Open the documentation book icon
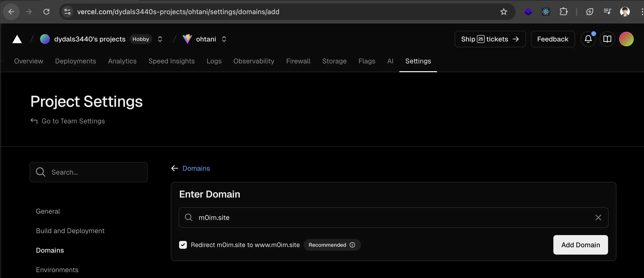Viewport: 644px width, 278px height. coord(607,39)
